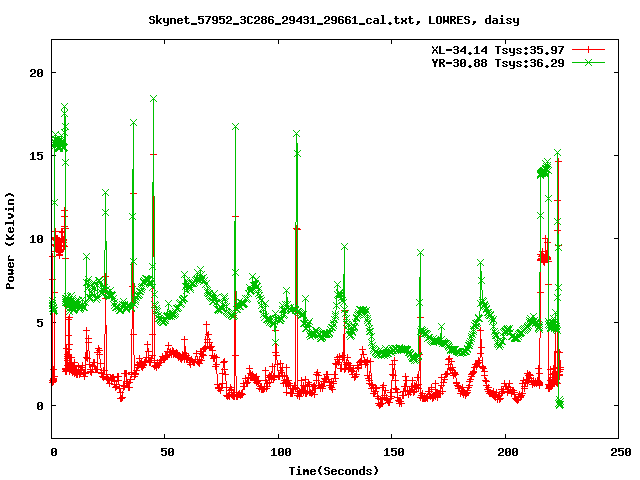The width and height of the screenshot is (640, 480).
Task: Click the green legend line sample
Action: pyautogui.click(x=588, y=62)
